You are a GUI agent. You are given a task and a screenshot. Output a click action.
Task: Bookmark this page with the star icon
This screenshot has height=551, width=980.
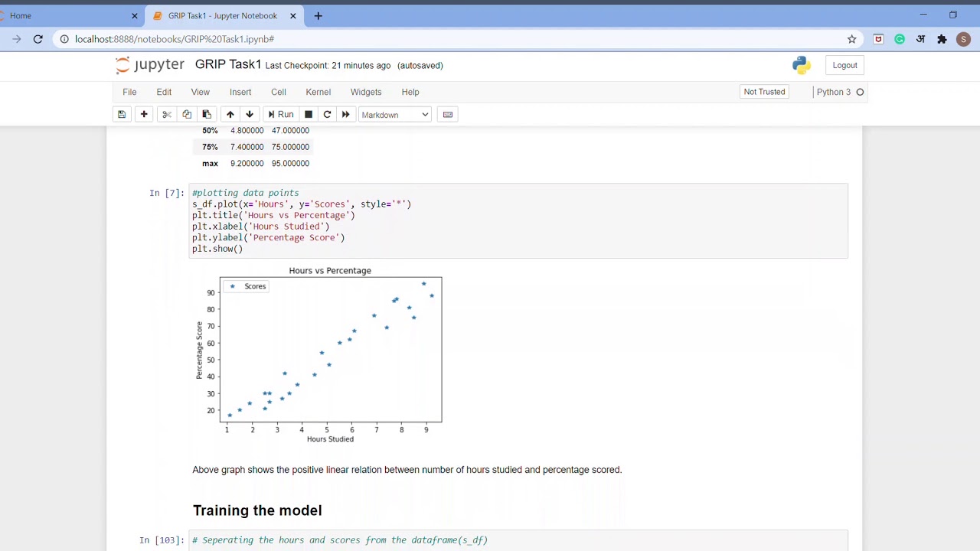click(x=851, y=39)
